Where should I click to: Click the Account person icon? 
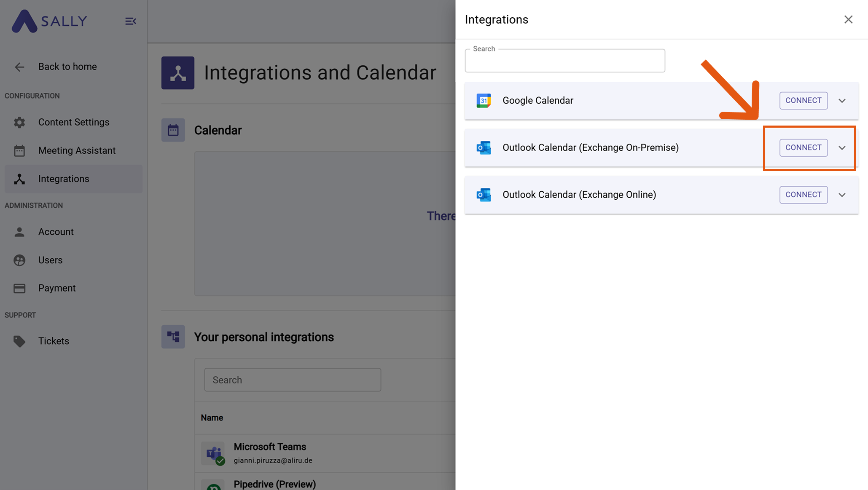(19, 232)
